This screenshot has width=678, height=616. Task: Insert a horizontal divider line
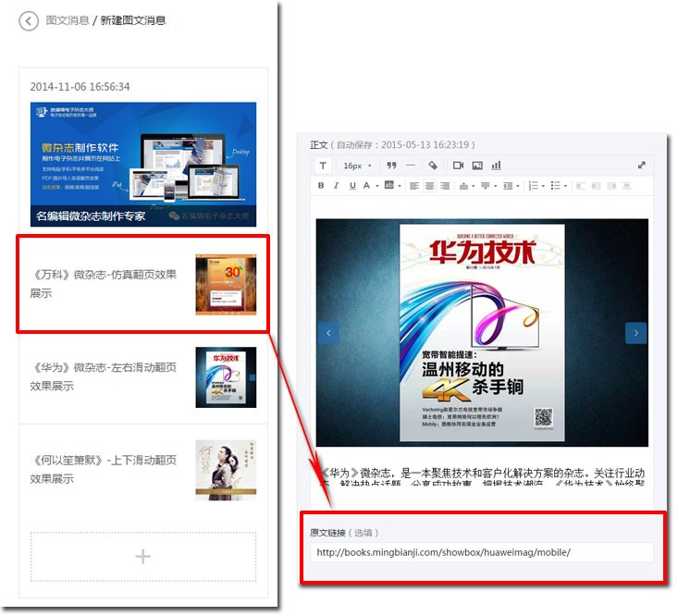click(x=411, y=166)
